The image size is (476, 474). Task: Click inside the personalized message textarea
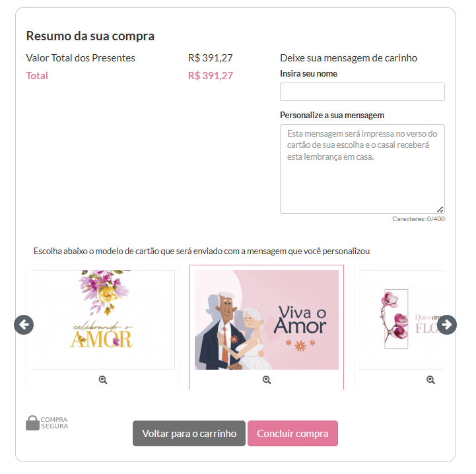pyautogui.click(x=362, y=169)
